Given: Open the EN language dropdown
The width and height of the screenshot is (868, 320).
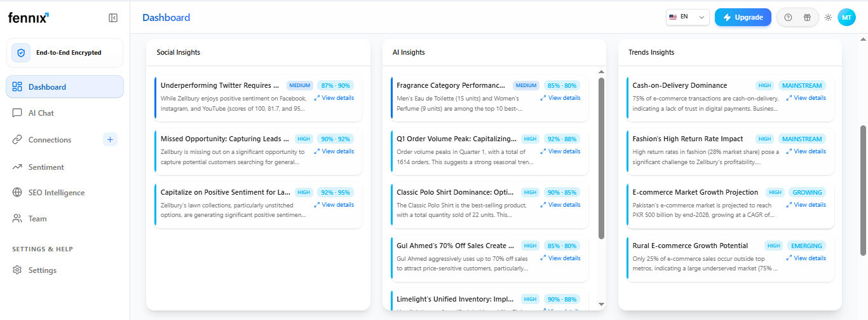Looking at the screenshot, I should [x=688, y=17].
